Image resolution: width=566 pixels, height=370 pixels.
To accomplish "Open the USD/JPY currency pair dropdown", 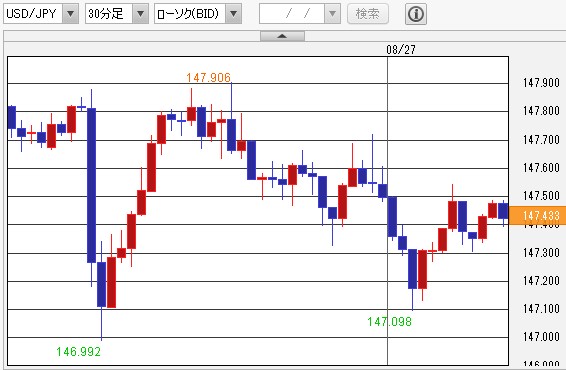I will coord(70,14).
